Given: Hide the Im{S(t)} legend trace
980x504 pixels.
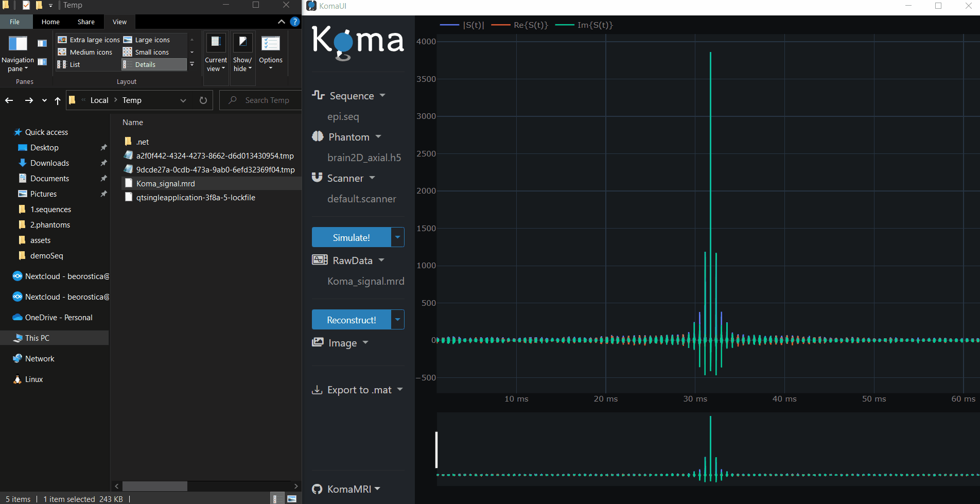Looking at the screenshot, I should tap(584, 25).
